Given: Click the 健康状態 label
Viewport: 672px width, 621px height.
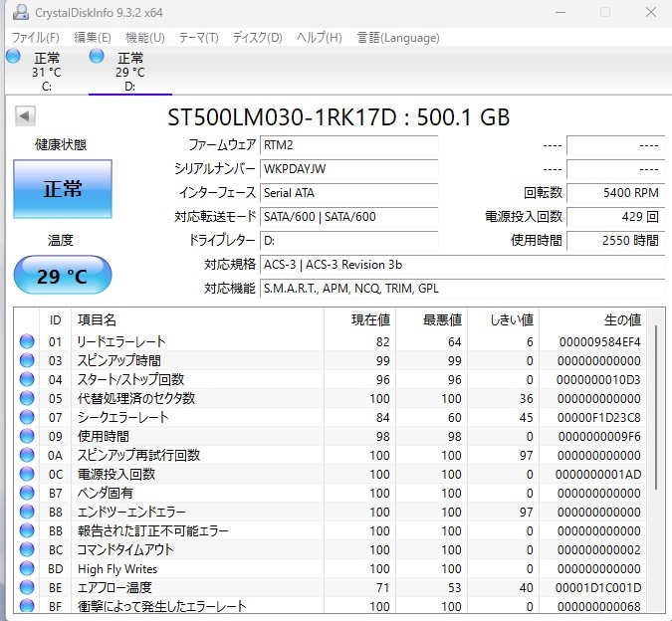Looking at the screenshot, I should click(x=61, y=144).
